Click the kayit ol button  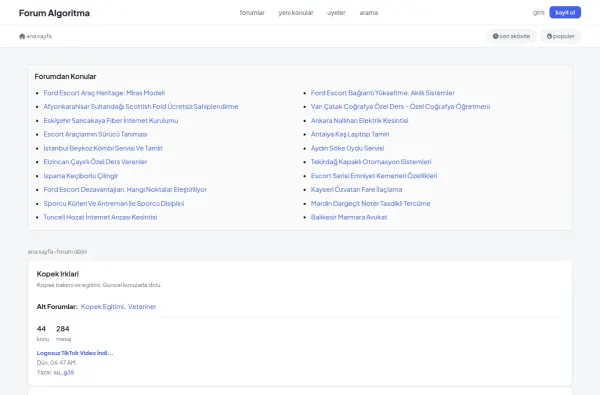pos(565,13)
